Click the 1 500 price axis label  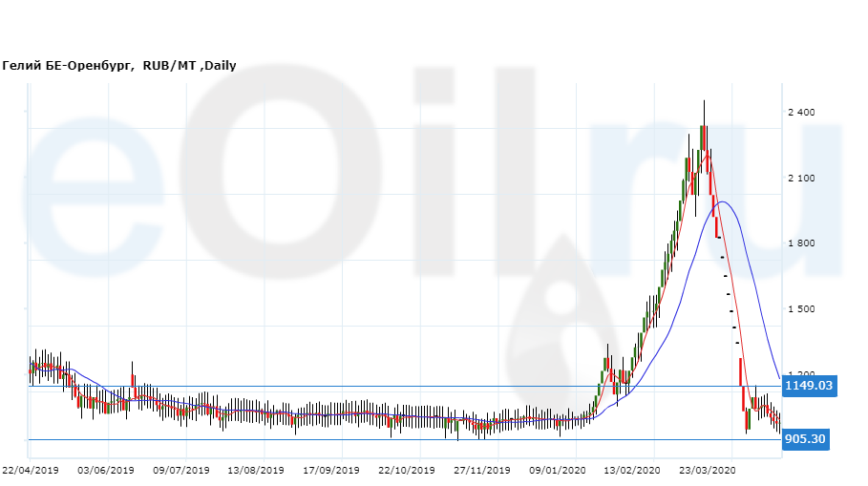tap(800, 309)
